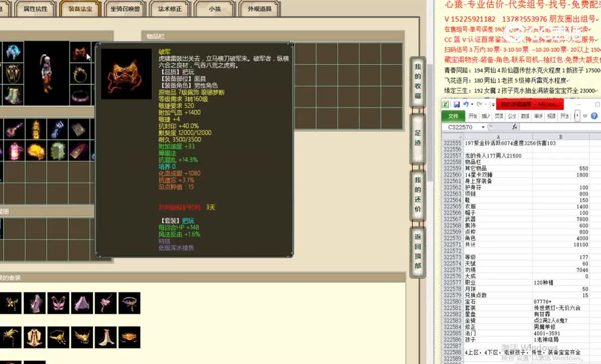This screenshot has height=364, width=601.
Task: Select the gold necklace costume icon
Action: pyautogui.click(x=58, y=337)
